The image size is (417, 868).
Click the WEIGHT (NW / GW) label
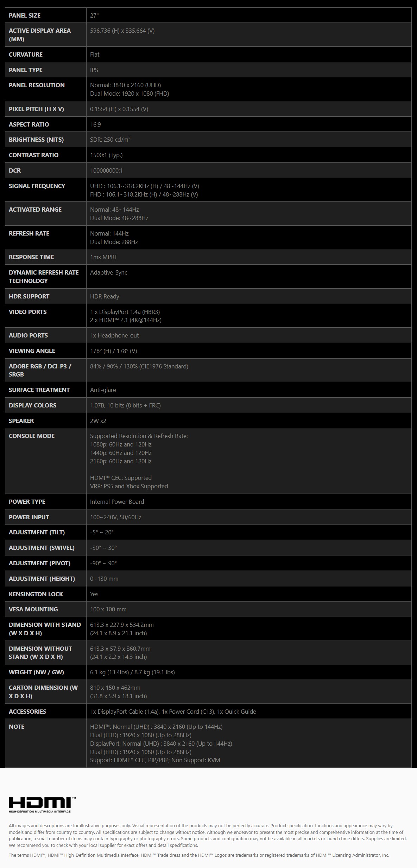(36, 672)
